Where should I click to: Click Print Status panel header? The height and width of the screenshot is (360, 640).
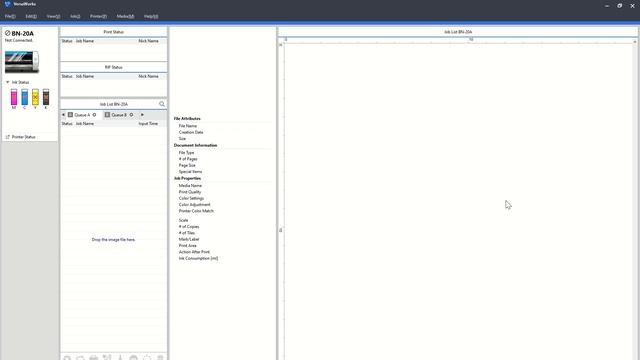[113, 32]
